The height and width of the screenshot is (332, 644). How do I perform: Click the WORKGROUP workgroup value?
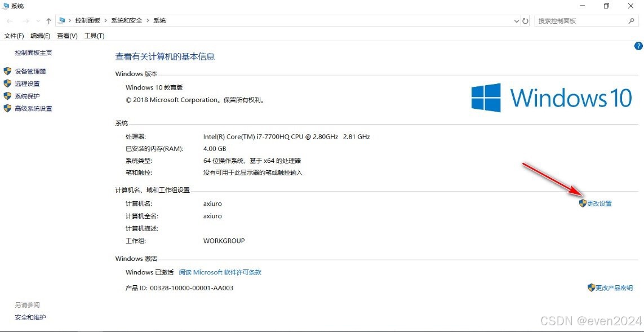click(x=224, y=241)
